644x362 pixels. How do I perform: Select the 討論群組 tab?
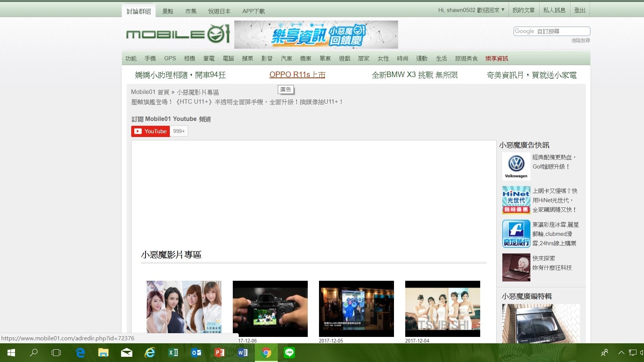139,11
